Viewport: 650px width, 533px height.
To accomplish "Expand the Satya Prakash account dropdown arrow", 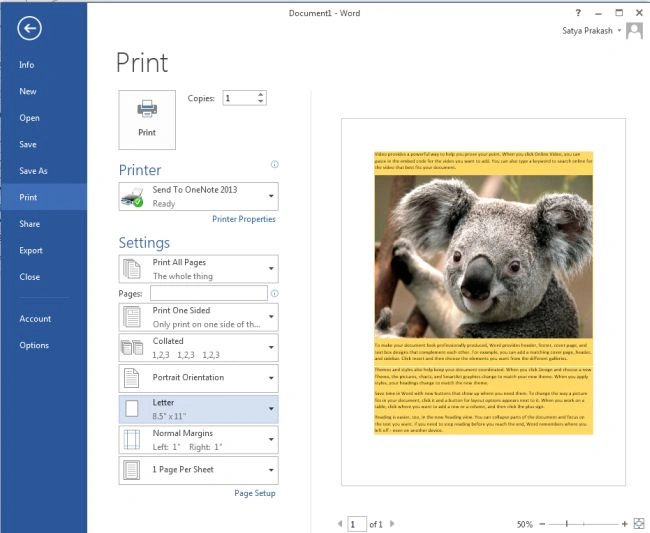I will (x=619, y=31).
